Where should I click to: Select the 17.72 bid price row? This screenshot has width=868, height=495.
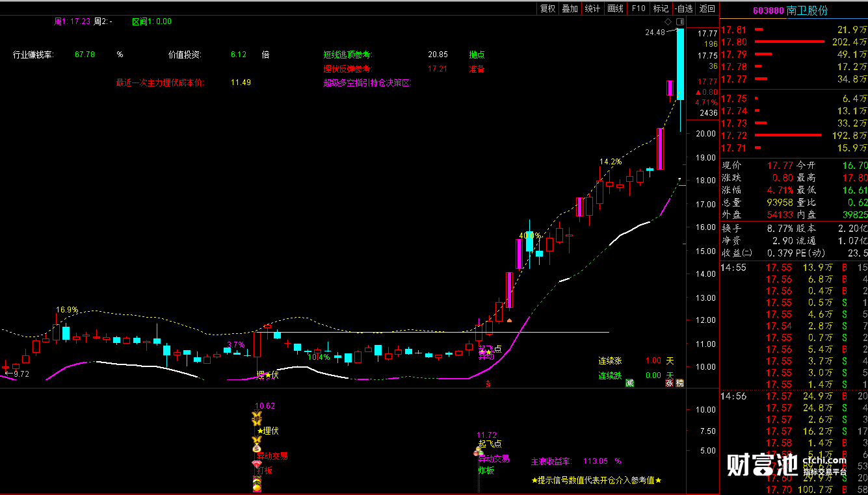tap(795, 135)
